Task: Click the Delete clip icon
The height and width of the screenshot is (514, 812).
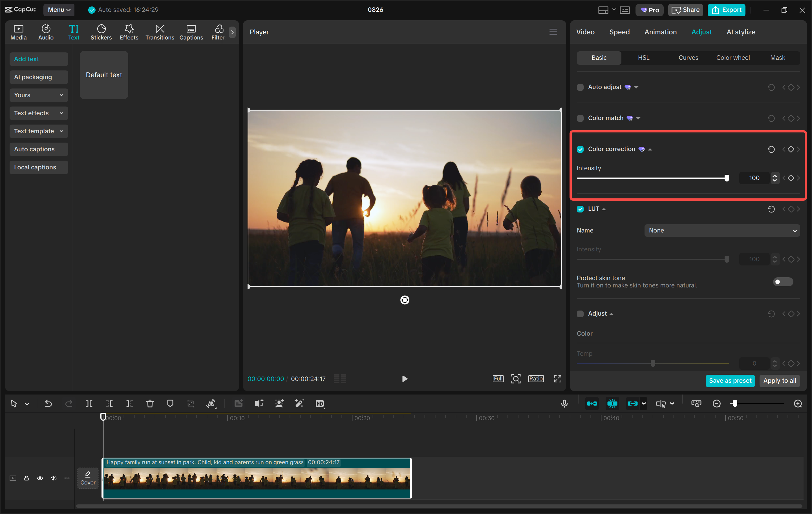Action: pos(150,403)
